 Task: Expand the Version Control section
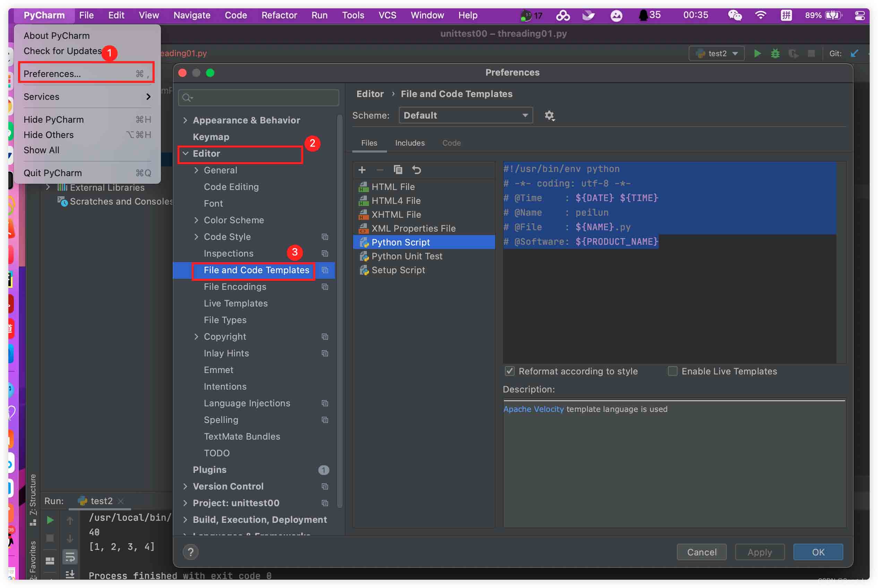pos(185,486)
